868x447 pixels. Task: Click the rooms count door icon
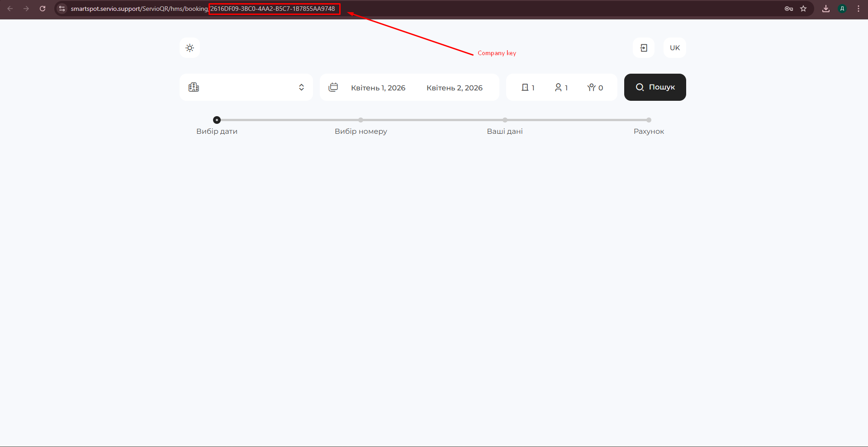coord(525,87)
